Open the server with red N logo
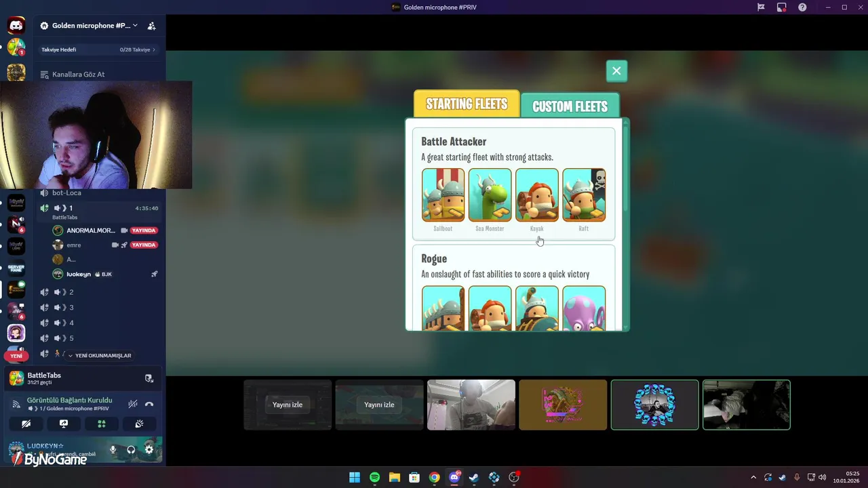This screenshot has height=488, width=868. point(16,224)
